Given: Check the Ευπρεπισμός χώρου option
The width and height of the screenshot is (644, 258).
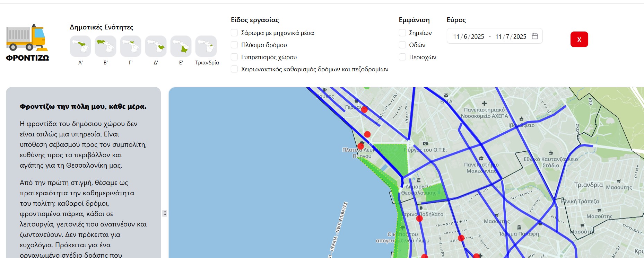Looking at the screenshot, I should tap(235, 57).
